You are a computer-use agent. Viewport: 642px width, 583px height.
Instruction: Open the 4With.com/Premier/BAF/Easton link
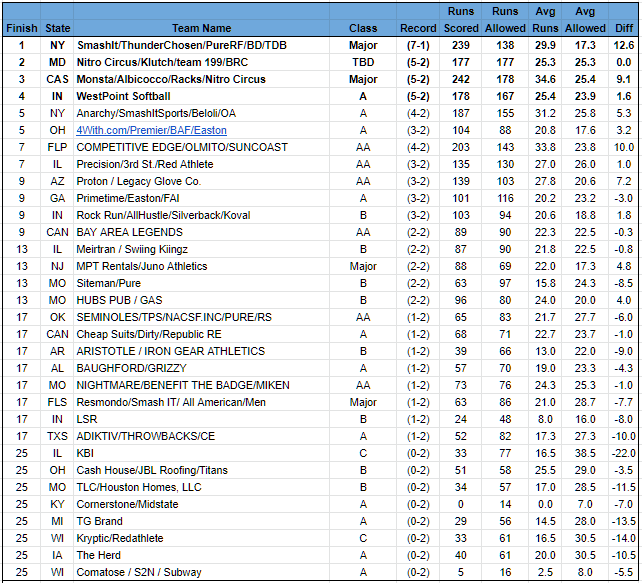(151, 130)
